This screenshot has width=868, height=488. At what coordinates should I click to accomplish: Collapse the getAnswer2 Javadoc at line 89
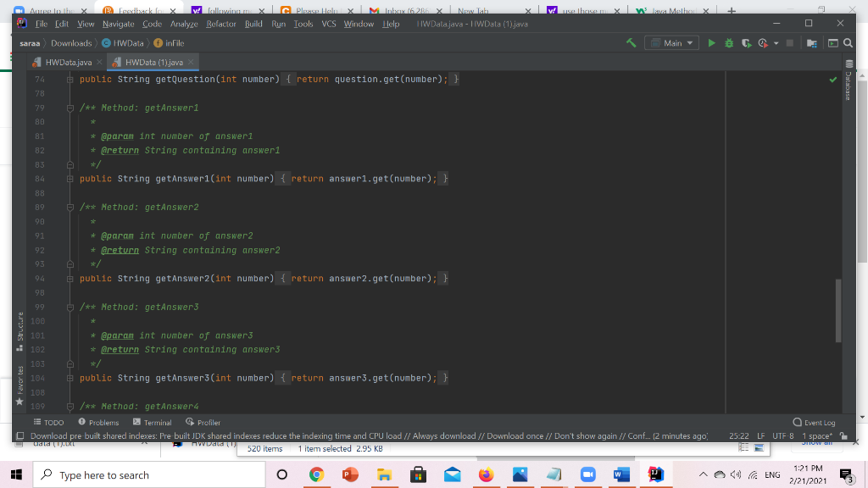(x=70, y=208)
